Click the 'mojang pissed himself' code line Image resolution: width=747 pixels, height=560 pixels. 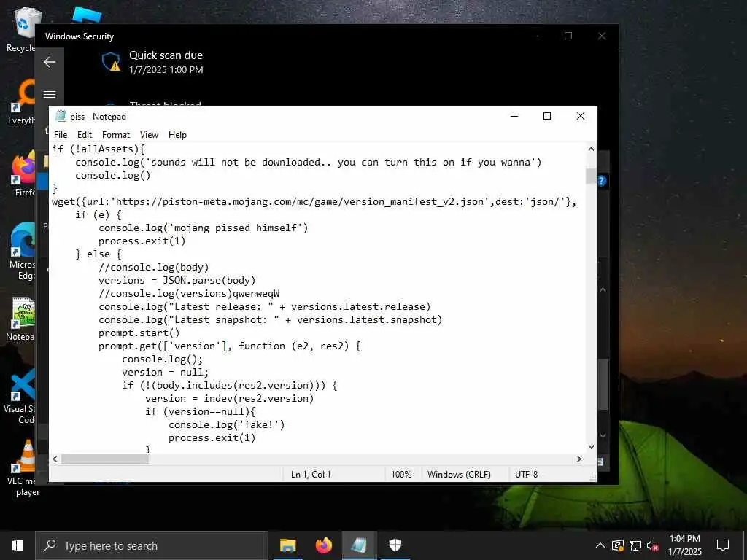[204, 227]
